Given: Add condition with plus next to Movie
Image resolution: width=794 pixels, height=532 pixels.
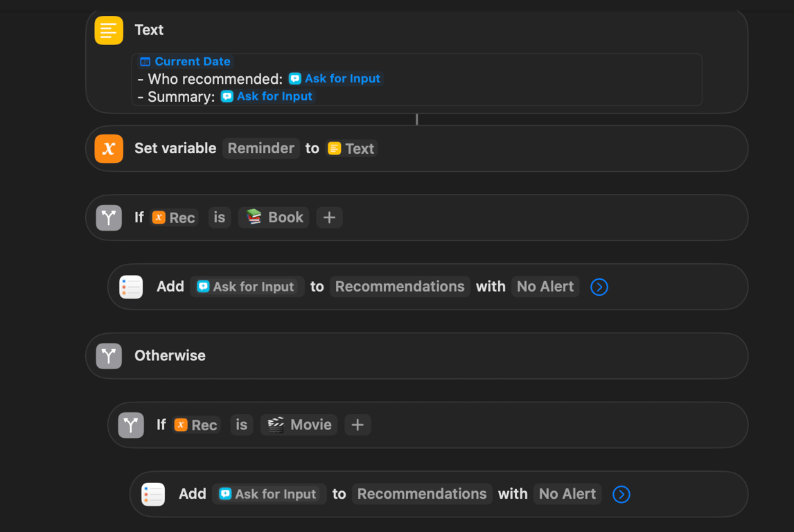Looking at the screenshot, I should (x=358, y=425).
